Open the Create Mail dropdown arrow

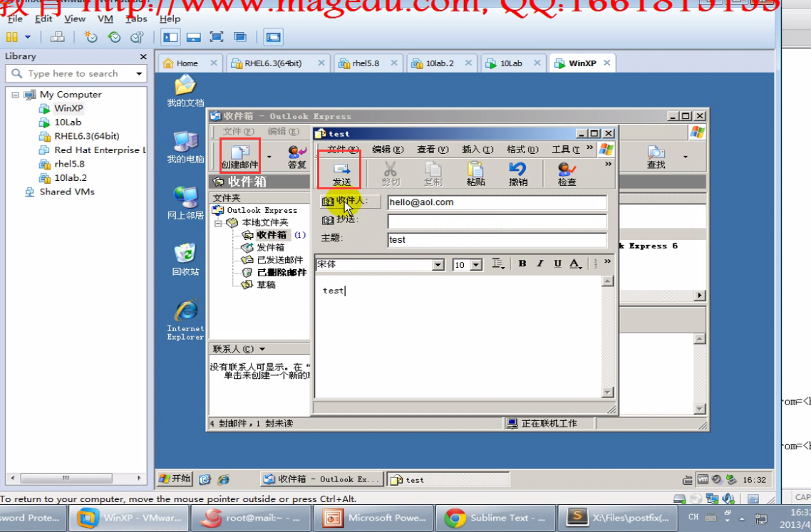pyautogui.click(x=269, y=157)
